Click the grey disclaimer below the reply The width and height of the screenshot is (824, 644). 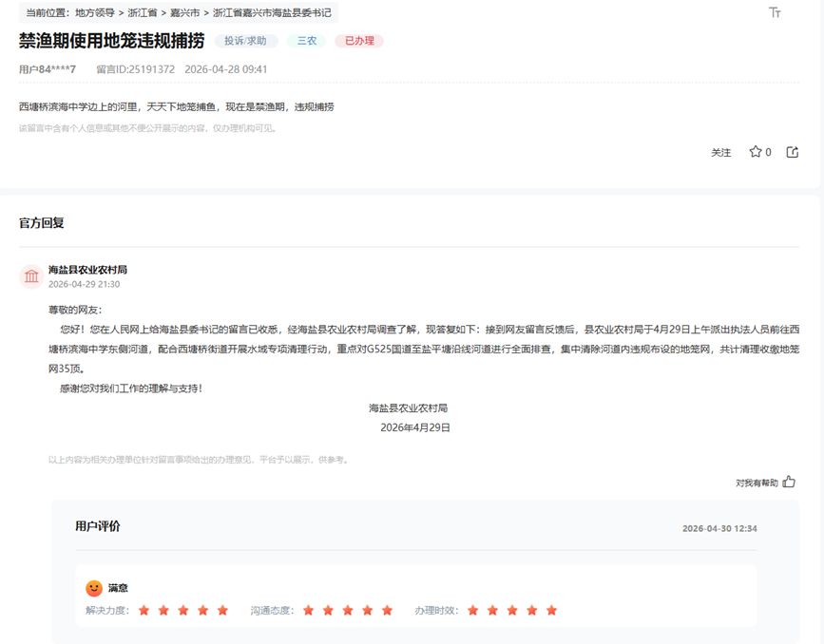[x=198, y=460]
